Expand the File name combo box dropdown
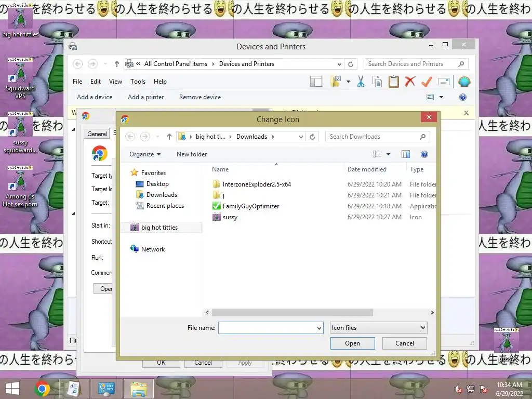The height and width of the screenshot is (399, 532). 319,328
